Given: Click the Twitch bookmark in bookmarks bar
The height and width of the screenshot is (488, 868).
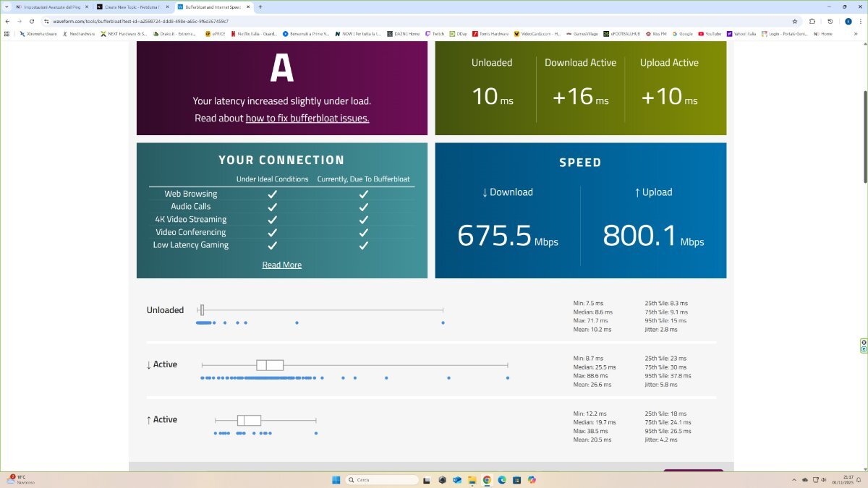Looking at the screenshot, I should (435, 33).
